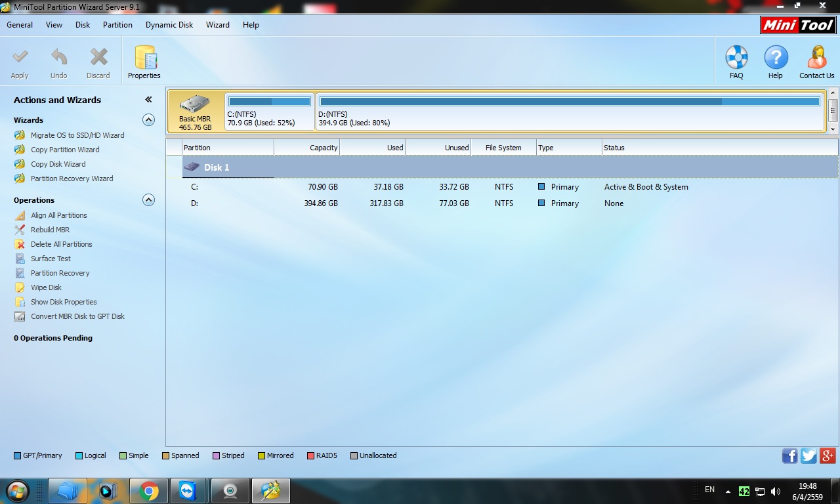Select the Basic MBR disk icon
Image resolution: width=840 pixels, height=504 pixels.
pyautogui.click(x=195, y=104)
